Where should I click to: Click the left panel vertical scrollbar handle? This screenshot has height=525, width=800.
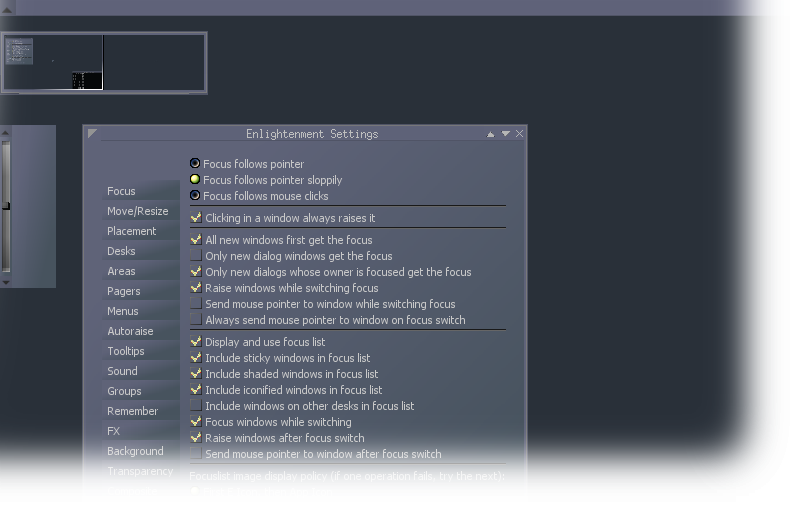point(6,206)
